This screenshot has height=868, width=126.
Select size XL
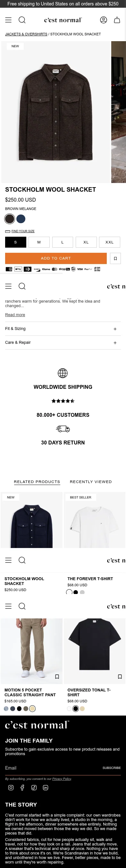[86, 242]
